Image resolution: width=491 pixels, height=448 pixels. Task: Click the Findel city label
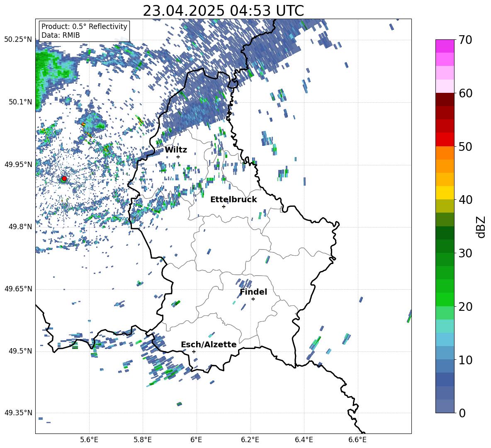253,292
